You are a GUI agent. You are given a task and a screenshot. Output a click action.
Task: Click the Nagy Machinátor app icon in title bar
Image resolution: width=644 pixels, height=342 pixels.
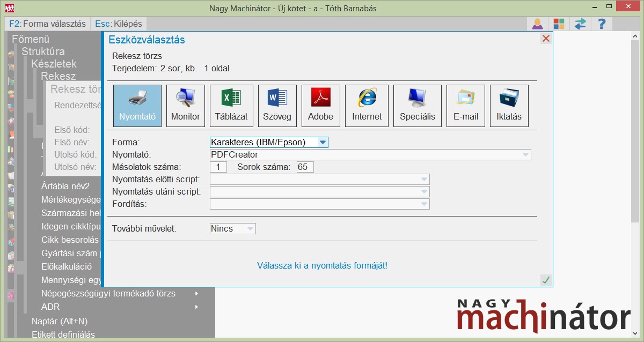click(x=9, y=8)
